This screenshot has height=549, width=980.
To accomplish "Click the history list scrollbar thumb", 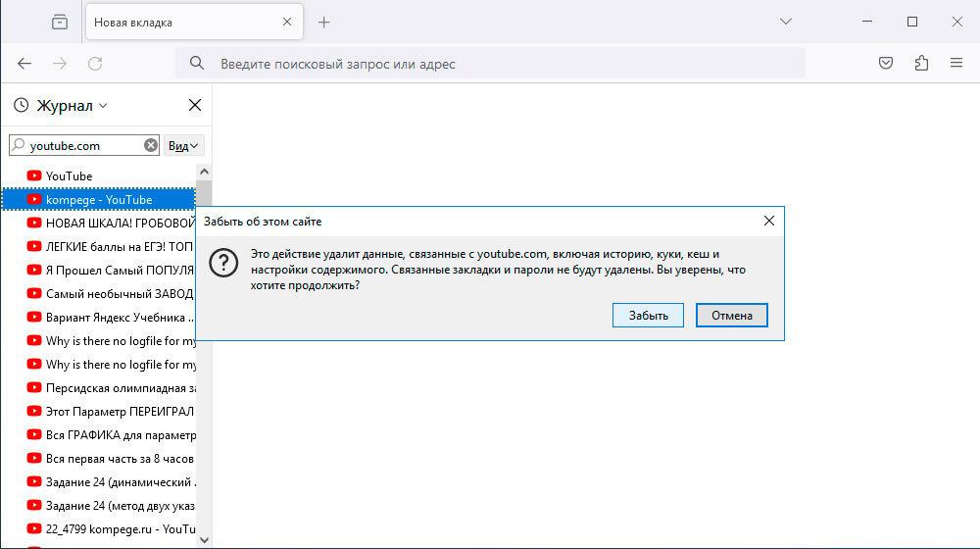I will (x=204, y=193).
